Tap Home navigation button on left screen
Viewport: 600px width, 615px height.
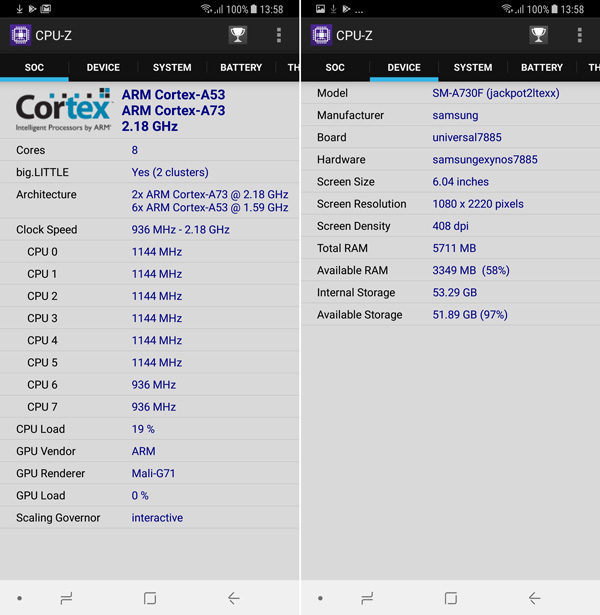tap(150, 598)
